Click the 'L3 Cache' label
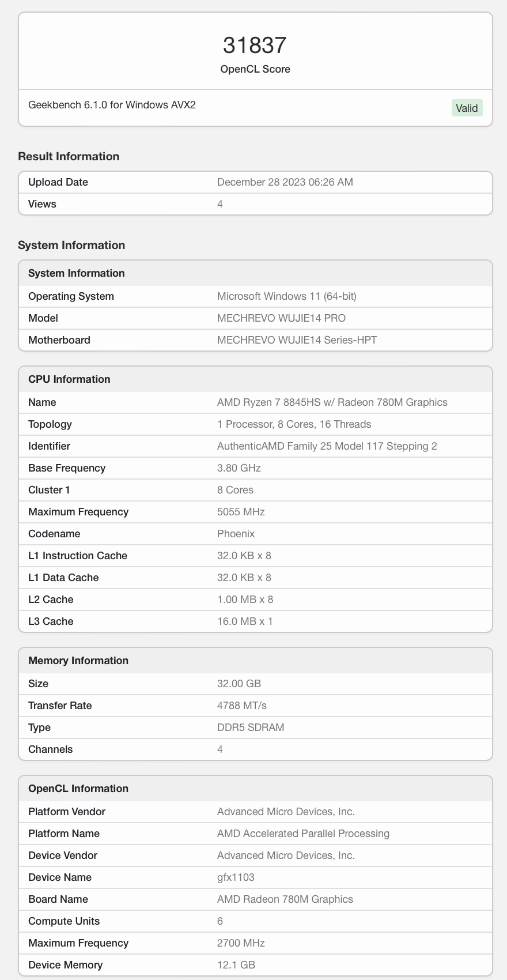Screen dimensions: 507x980 click(x=51, y=621)
